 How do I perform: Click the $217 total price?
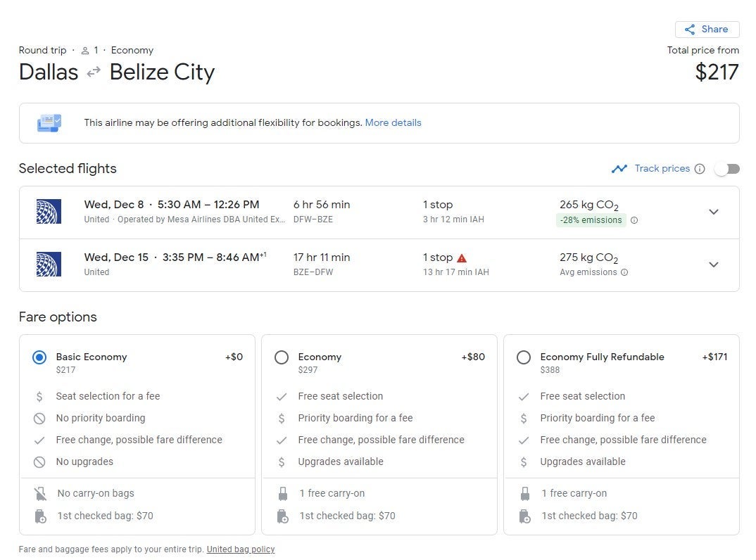(717, 72)
